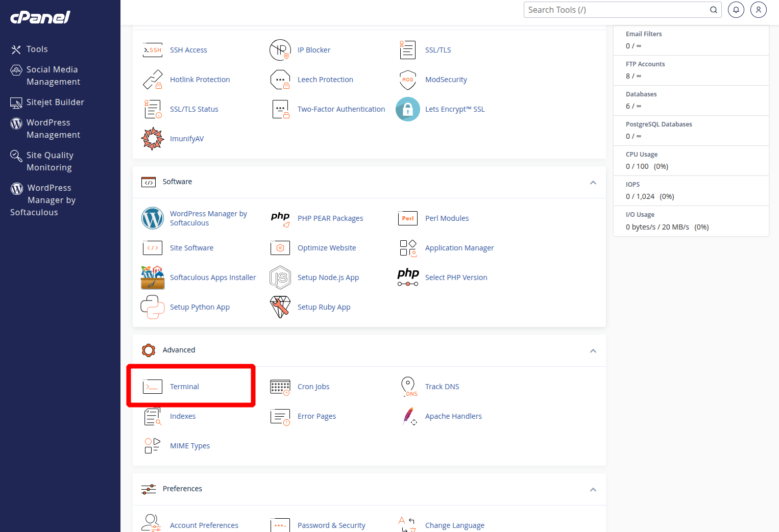Click the MIME Types icon
Image resolution: width=779 pixels, height=532 pixels.
tap(153, 446)
